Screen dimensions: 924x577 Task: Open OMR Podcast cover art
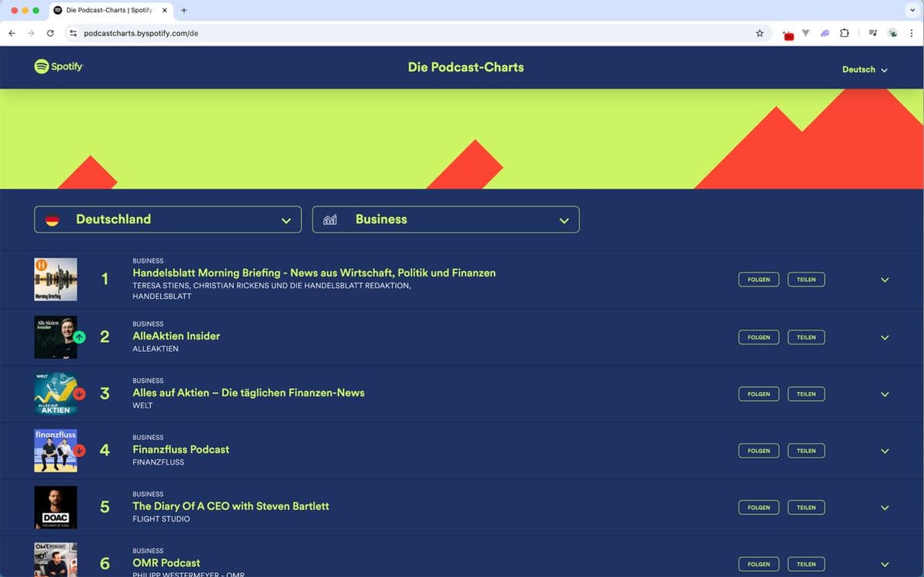[x=55, y=560]
